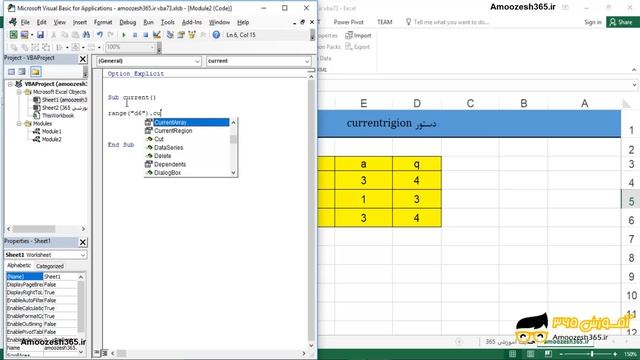Click Excel cell containing 'q'
Screen dimensions: 640x360
tap(417, 164)
